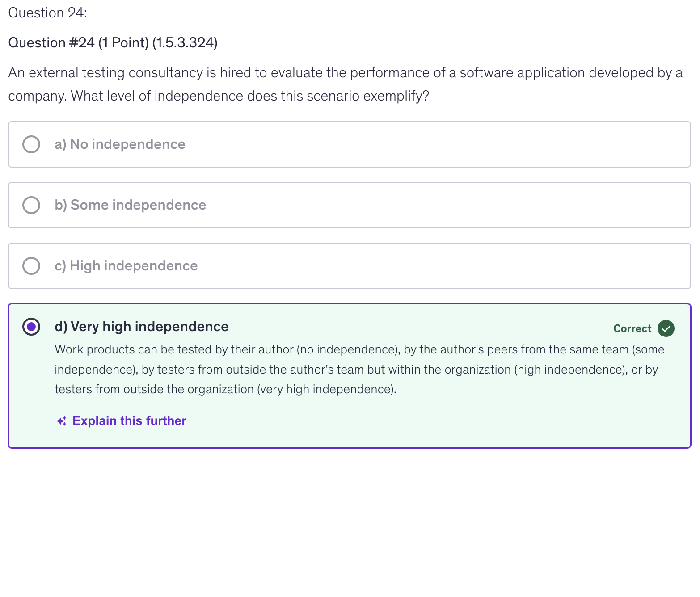Select radio button for No independence

(31, 144)
